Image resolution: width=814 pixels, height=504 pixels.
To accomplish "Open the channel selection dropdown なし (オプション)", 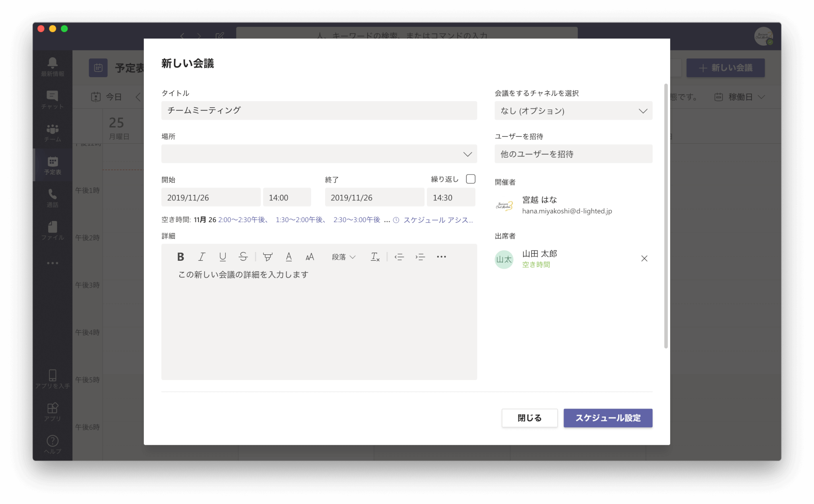I will pyautogui.click(x=573, y=111).
